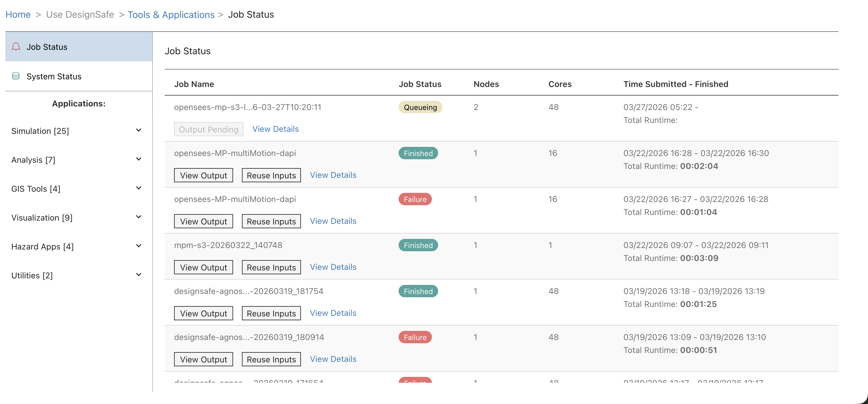Click Use DesignSafe breadcrumb text
868x404 pixels.
click(80, 14)
